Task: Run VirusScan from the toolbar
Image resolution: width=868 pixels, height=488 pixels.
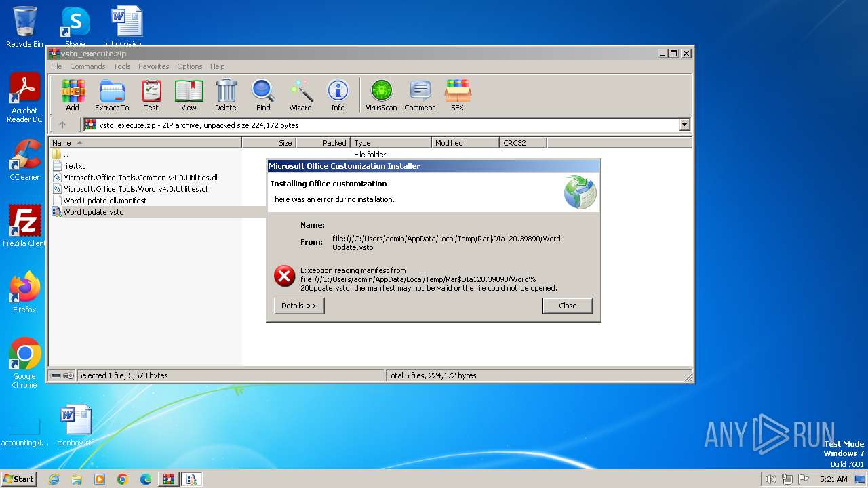Action: click(381, 95)
